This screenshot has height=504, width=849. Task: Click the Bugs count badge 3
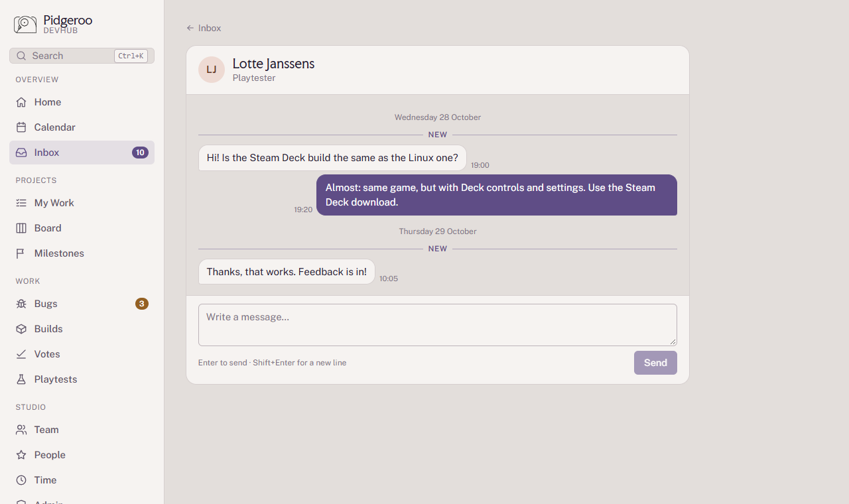pyautogui.click(x=141, y=304)
